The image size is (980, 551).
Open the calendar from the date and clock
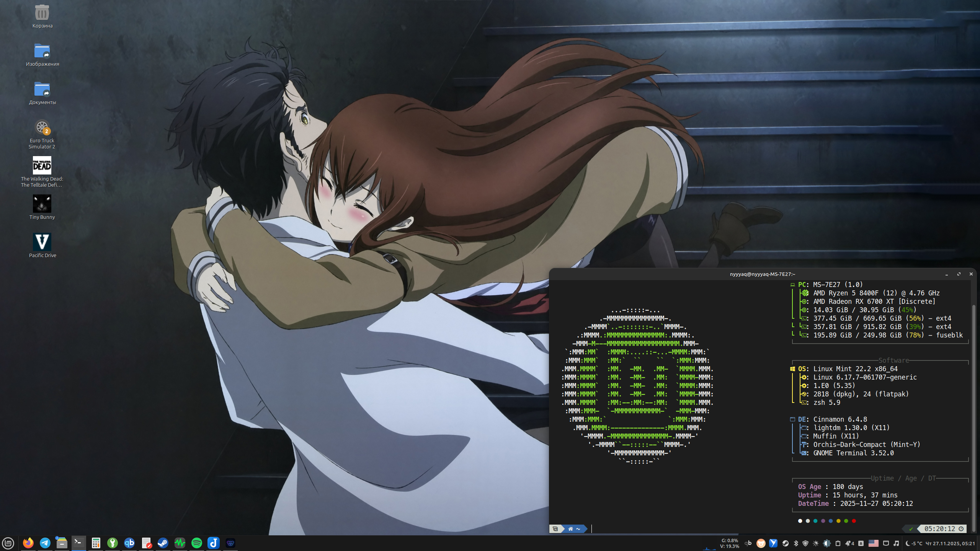click(x=950, y=543)
